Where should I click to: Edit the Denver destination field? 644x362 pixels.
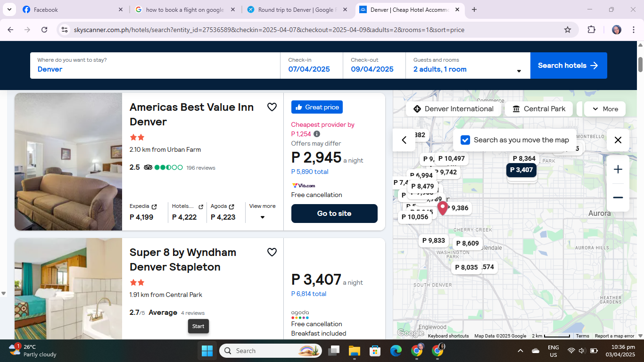tap(155, 66)
